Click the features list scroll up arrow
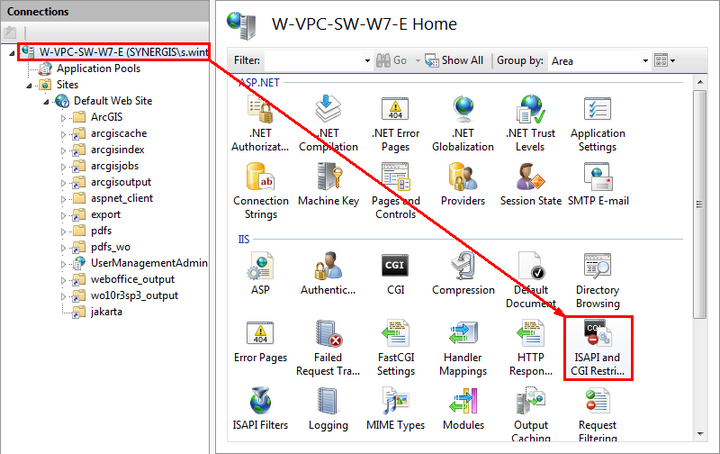Image resolution: width=720 pixels, height=454 pixels. (700, 83)
